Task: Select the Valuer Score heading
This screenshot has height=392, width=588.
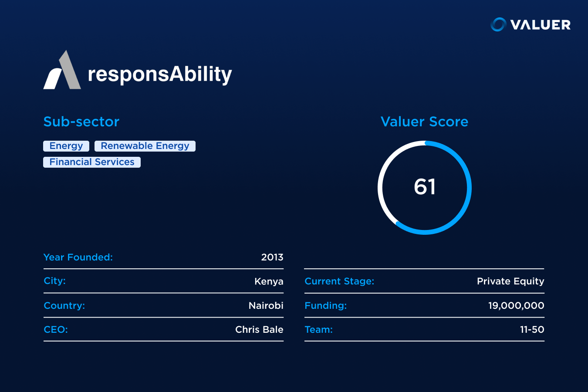Action: 424,122
